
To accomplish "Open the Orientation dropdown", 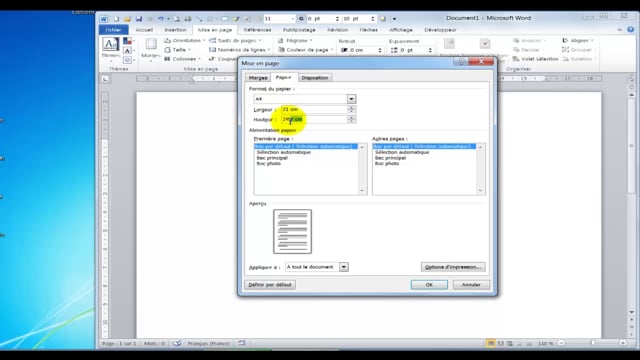I will coord(184,40).
